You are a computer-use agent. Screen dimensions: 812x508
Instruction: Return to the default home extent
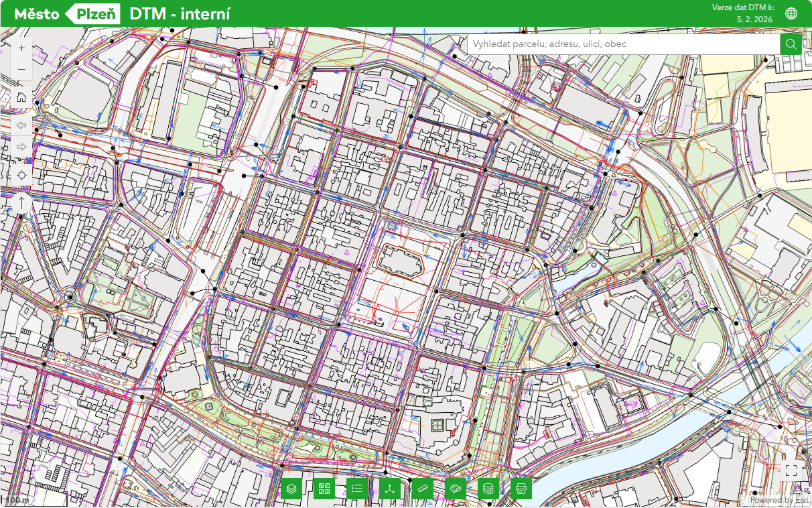21,97
